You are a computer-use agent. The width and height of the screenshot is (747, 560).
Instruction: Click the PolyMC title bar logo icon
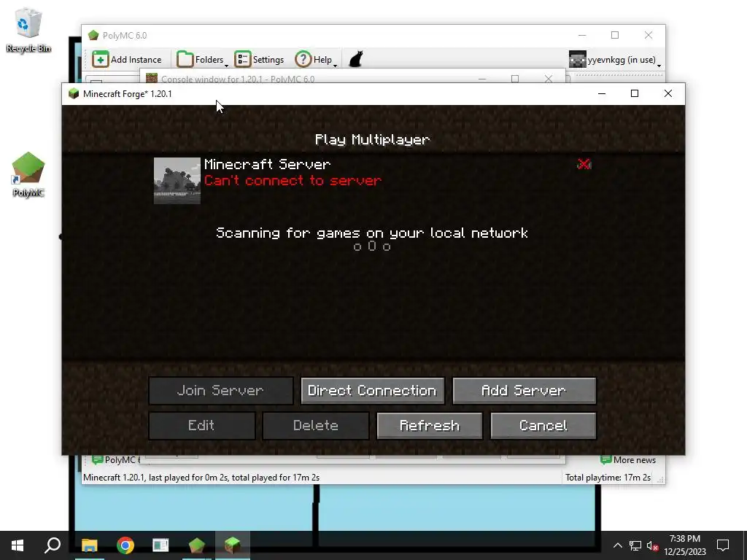coord(93,35)
